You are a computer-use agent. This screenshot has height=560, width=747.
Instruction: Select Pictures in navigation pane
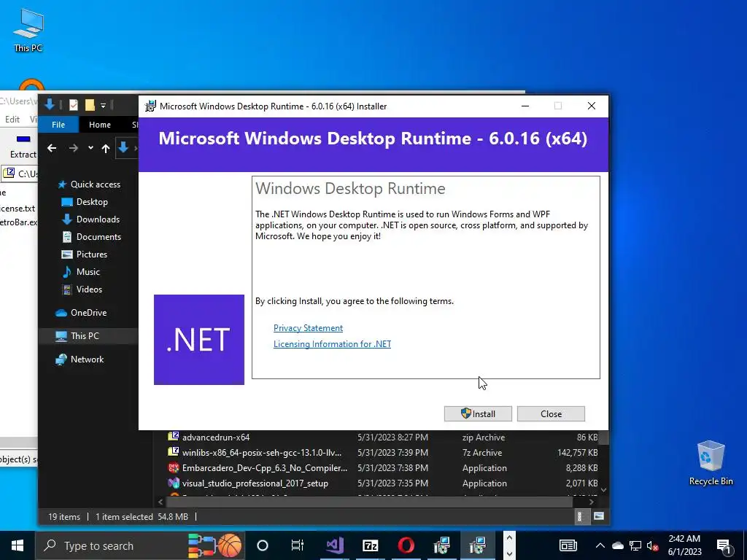click(91, 254)
